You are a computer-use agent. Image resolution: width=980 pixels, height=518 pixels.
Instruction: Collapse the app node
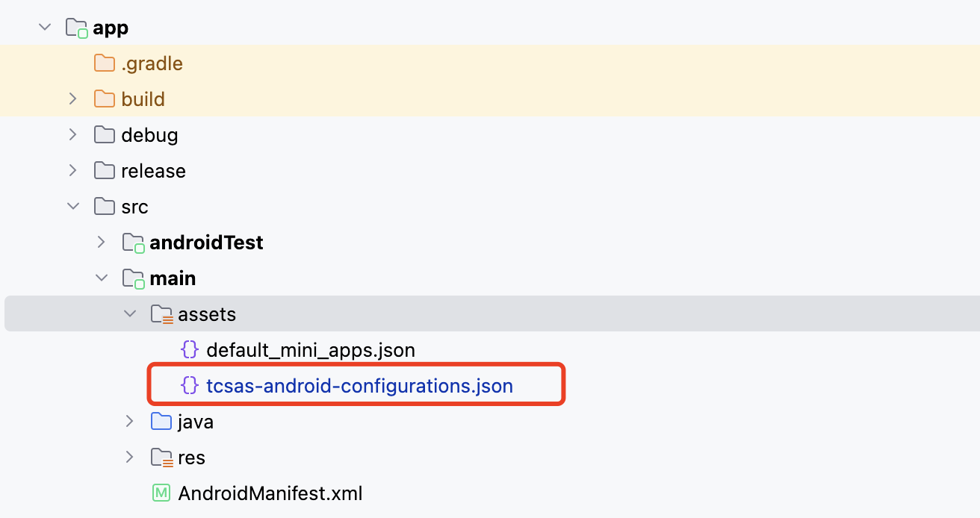tap(44, 27)
